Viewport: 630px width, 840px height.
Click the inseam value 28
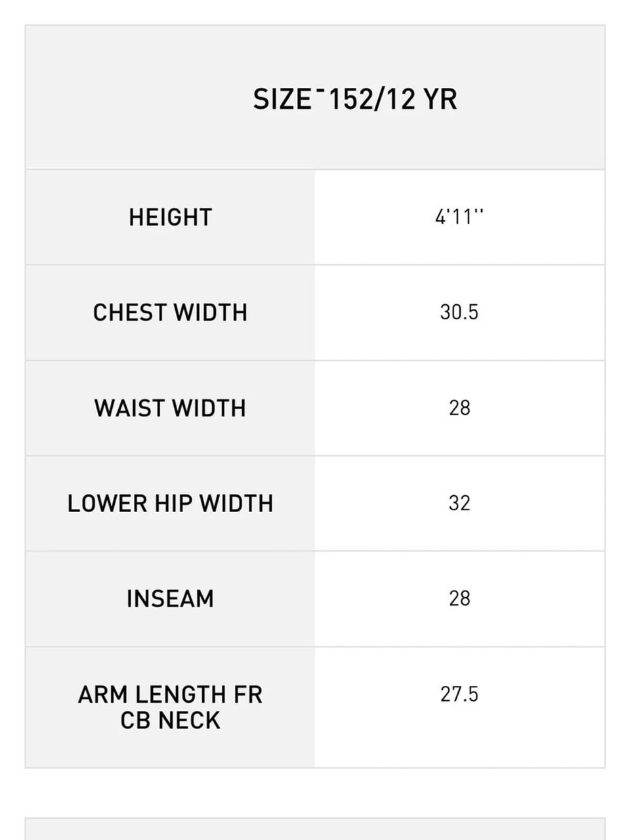[459, 598]
